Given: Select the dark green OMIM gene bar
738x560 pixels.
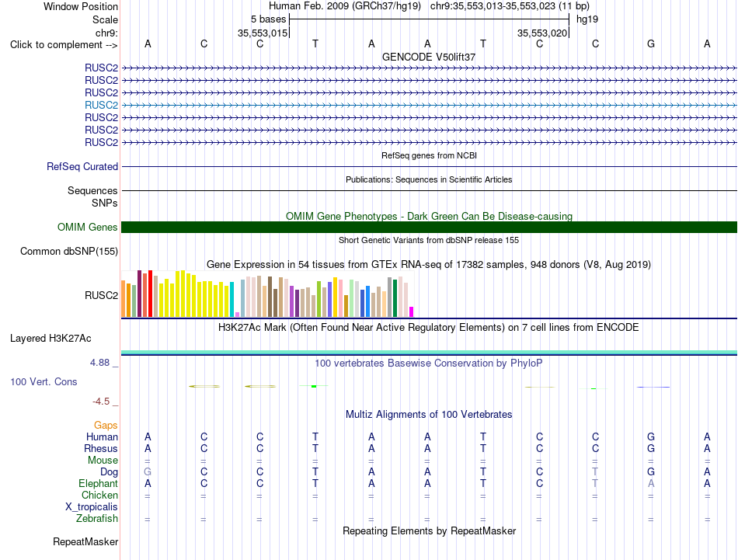Looking at the screenshot, I should coord(429,228).
